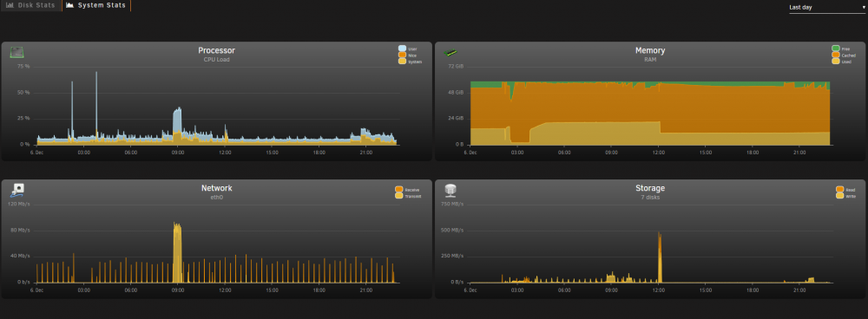Click the 72 GiB axis label in Memory

coord(456,67)
